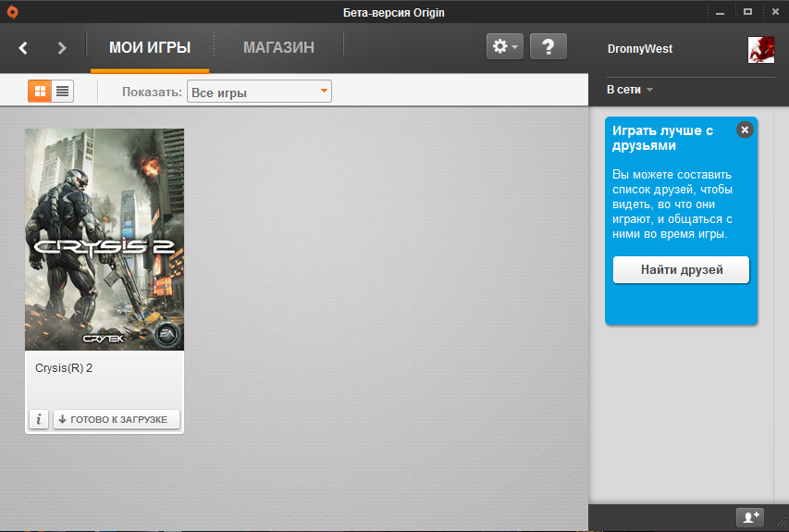The height and width of the screenshot is (532, 789).
Task: Expand the В сети status dropdown
Action: coord(630,90)
